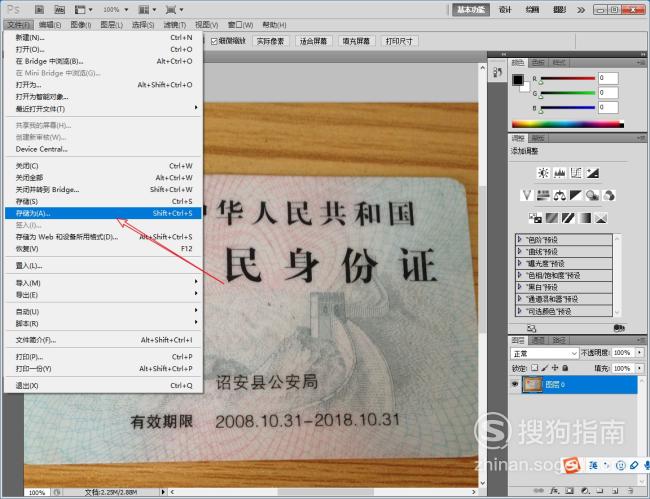
Task: Click the Add layer mask icon
Action: point(570,491)
